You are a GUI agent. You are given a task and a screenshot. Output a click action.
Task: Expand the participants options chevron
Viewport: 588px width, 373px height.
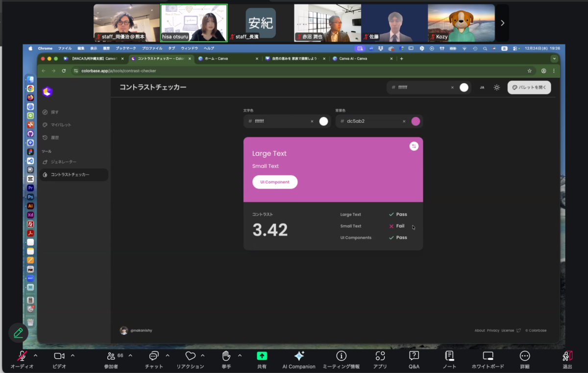point(130,355)
